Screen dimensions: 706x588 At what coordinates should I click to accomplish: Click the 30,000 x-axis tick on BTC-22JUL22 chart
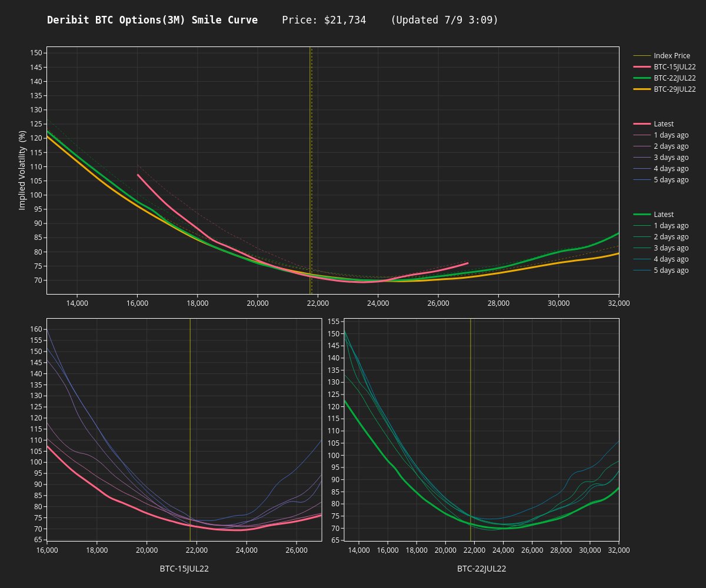click(590, 550)
